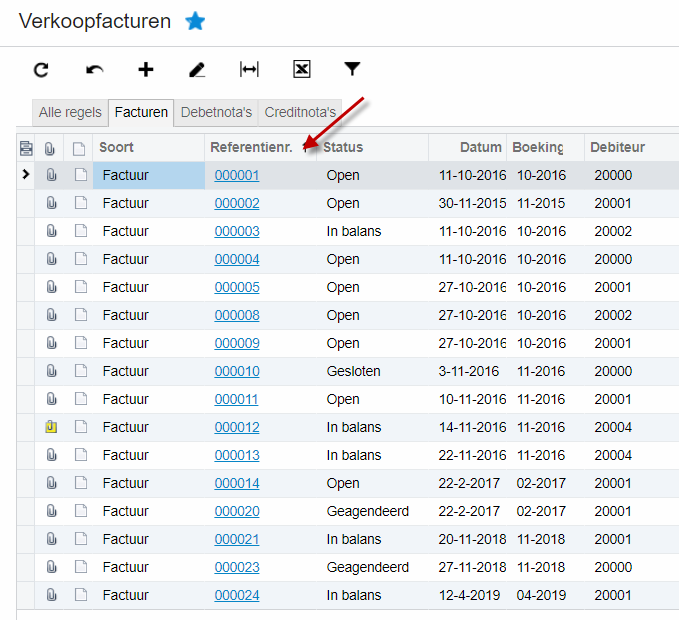Export the grid to Excel
The height and width of the screenshot is (620, 679).
click(x=301, y=69)
